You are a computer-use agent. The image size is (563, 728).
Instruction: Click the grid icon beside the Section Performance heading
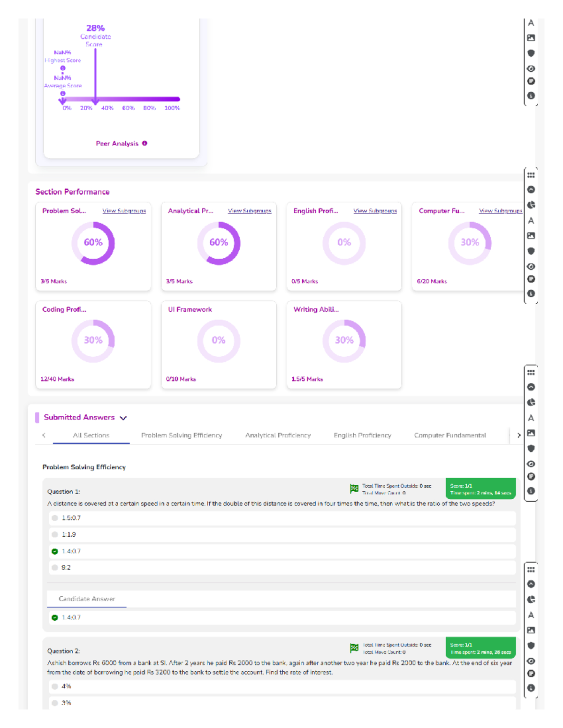coord(531,175)
